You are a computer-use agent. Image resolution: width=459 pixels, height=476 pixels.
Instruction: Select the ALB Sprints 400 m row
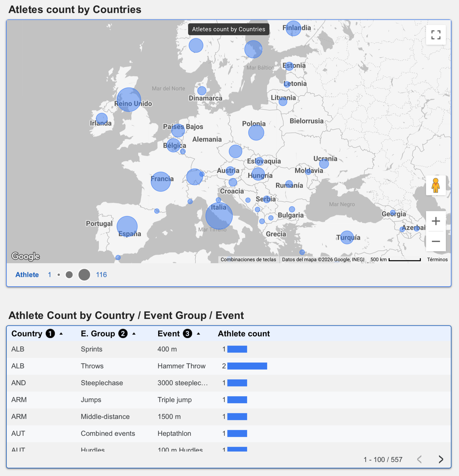[x=229, y=349]
